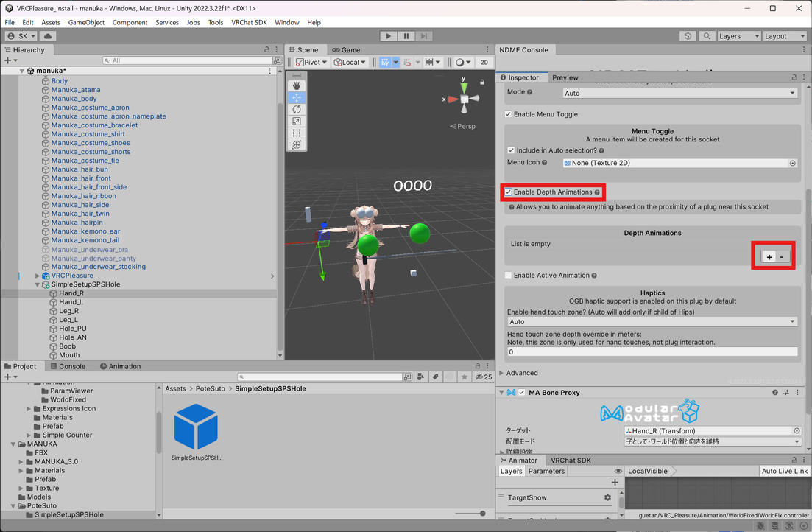Select the combined Transform tool in Scene
Viewport: 812px width, 532px height.
point(297,144)
